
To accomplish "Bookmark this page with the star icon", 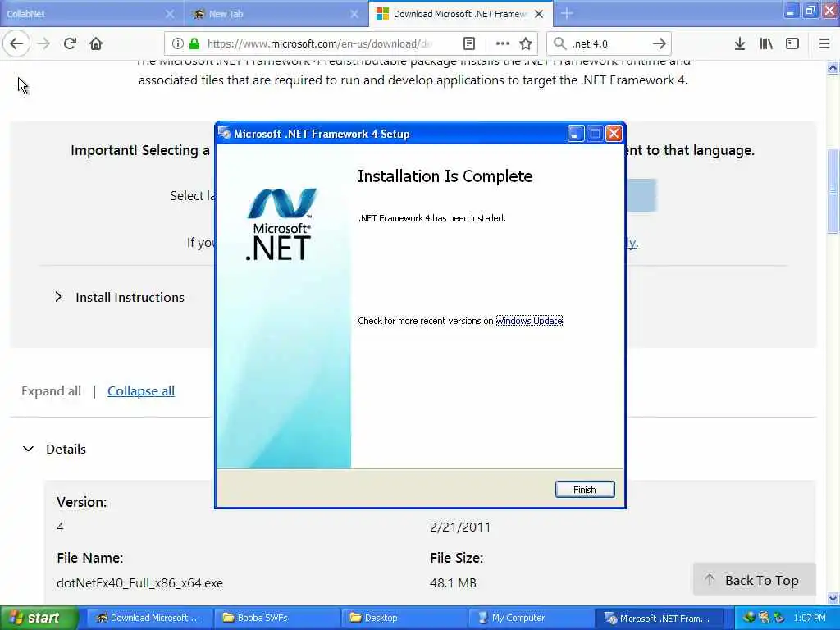I will tap(526, 43).
